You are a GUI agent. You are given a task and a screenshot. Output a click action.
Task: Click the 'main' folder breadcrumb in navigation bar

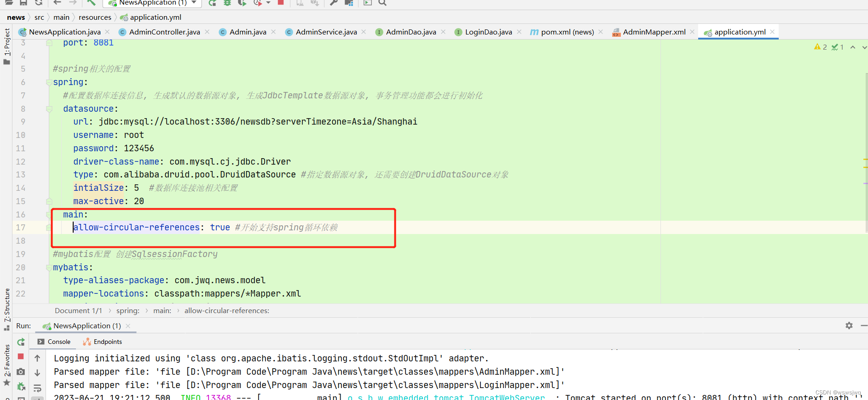coord(61,17)
